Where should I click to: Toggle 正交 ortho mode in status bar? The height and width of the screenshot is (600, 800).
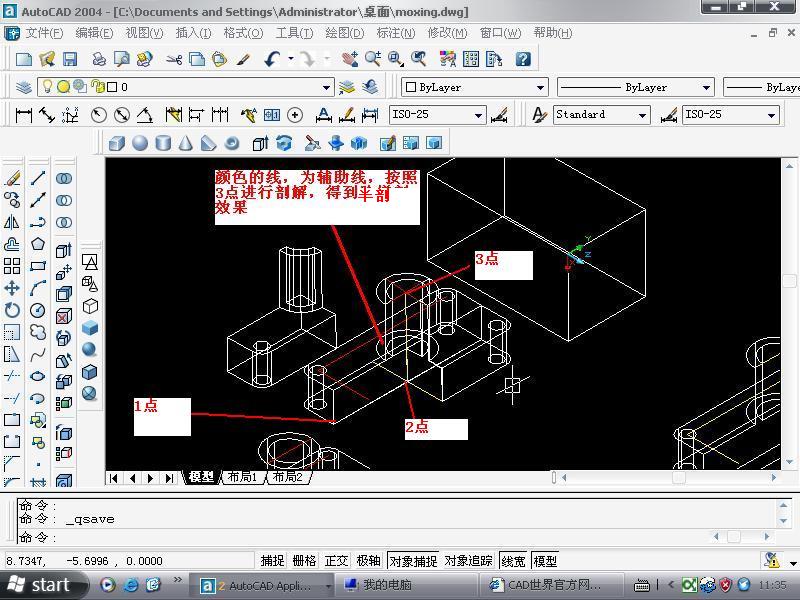336,561
